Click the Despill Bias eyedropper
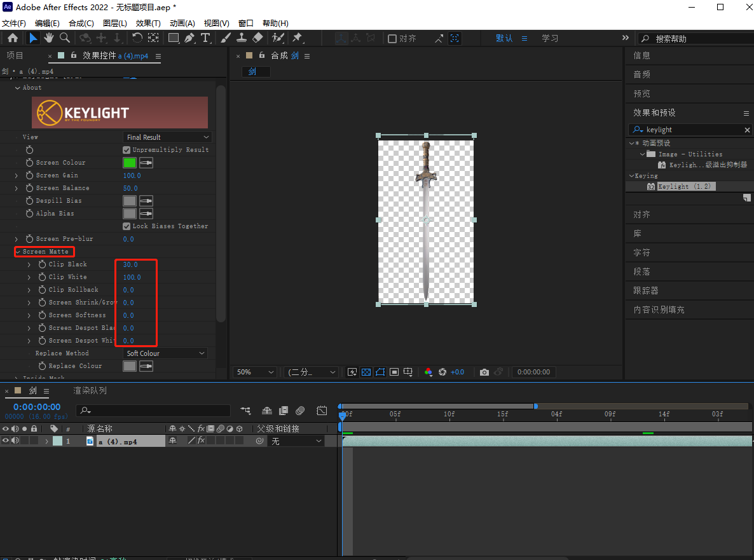This screenshot has height=560, width=754. point(146,201)
